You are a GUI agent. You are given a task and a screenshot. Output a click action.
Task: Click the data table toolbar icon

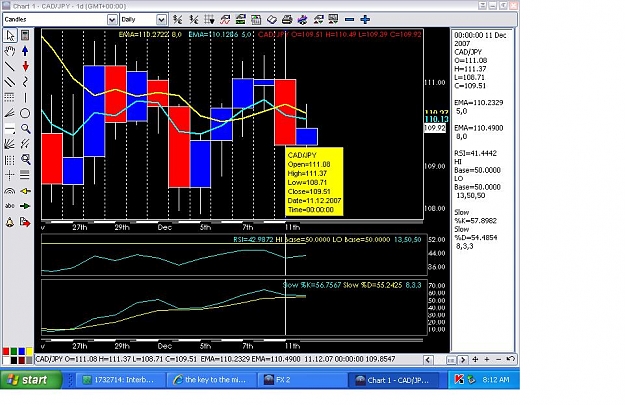pyautogui.click(x=256, y=19)
